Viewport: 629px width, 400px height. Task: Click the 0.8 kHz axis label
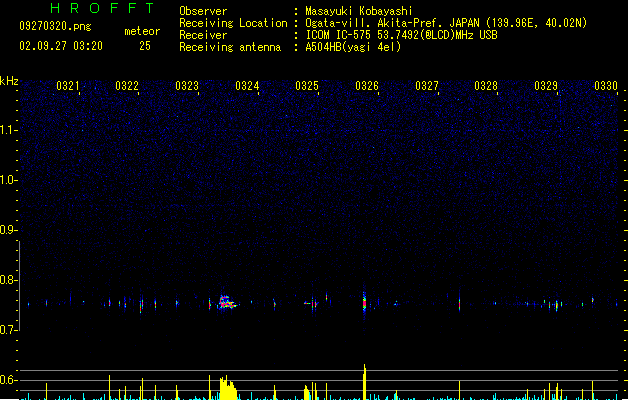(x=9, y=280)
